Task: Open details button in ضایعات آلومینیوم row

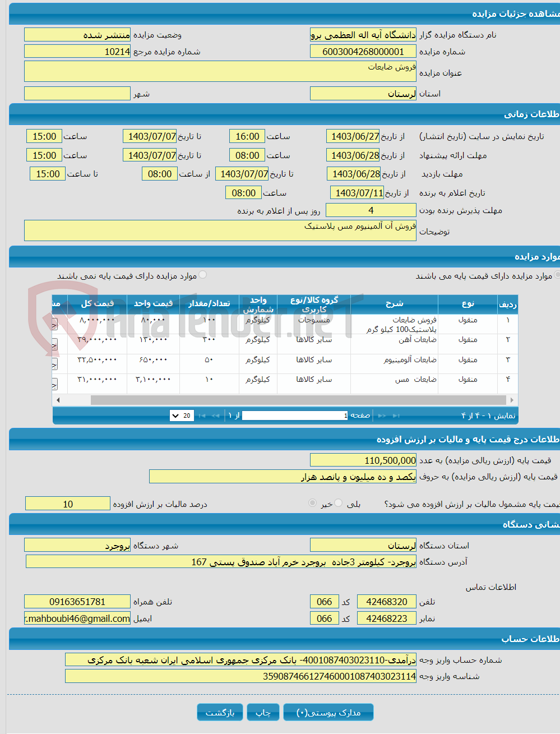Action: [54, 364]
